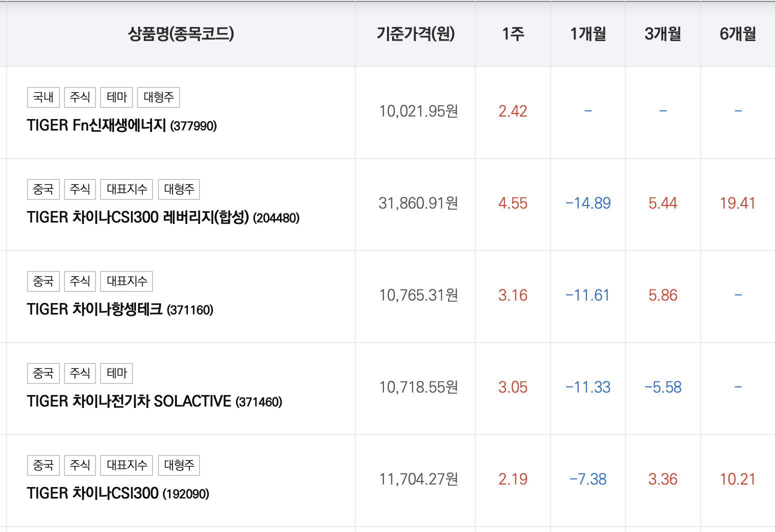Click the price 11,704.27원
Screen dimensions: 775x532
(x=418, y=479)
